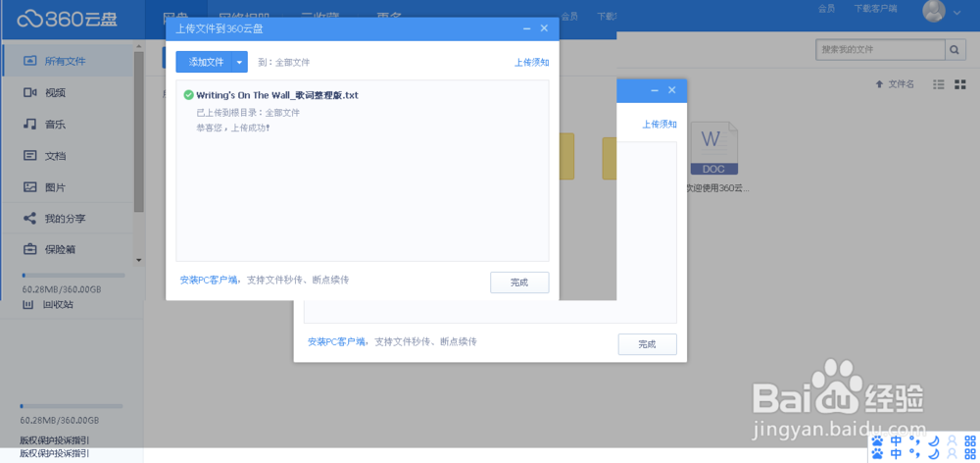Close the rear upload dialog
Viewport: 980px width, 463px height.
coord(672,90)
